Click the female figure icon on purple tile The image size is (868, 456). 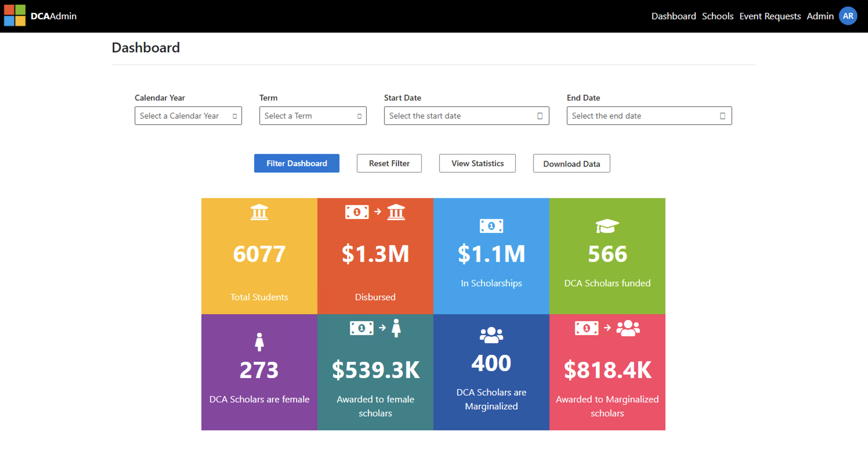click(259, 342)
